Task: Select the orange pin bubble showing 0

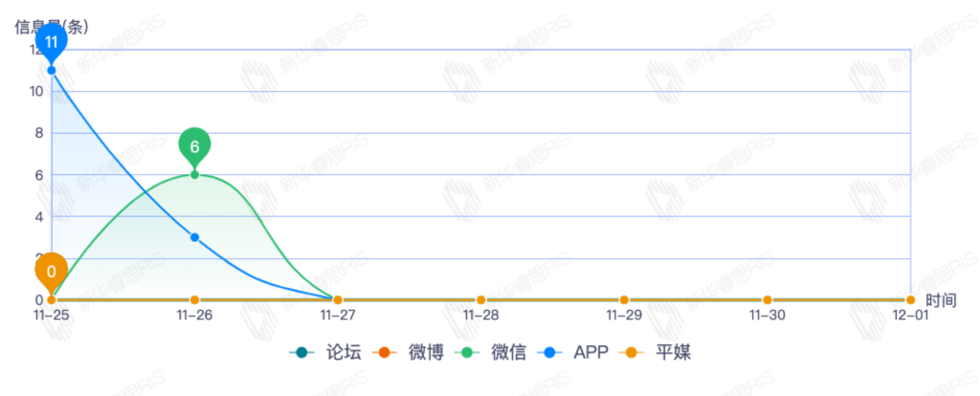Action: coord(52,271)
